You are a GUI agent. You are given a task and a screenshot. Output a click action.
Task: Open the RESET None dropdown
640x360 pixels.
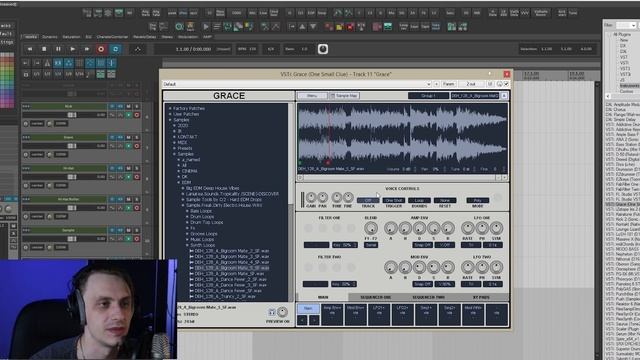[x=445, y=200]
